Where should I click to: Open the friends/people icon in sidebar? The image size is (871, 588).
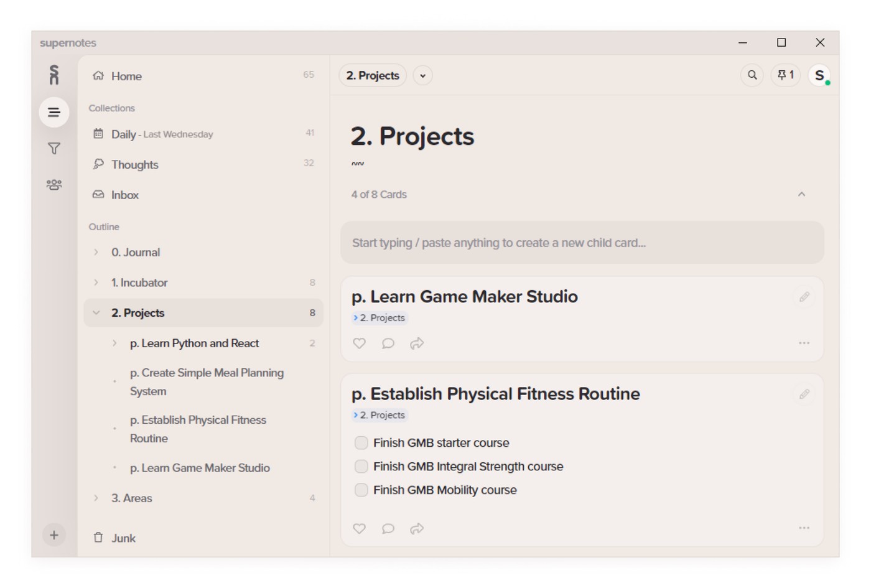click(54, 185)
